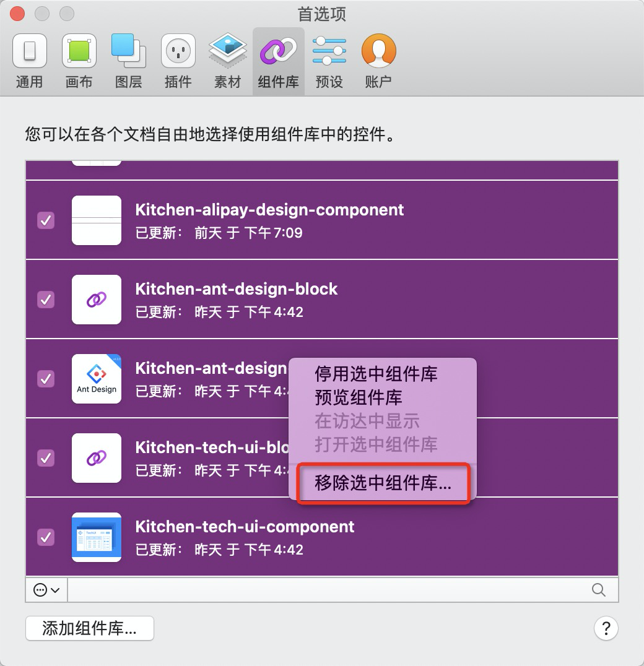Viewport: 644px width, 666px height.
Task: Uncheck the Kitchen-alipay-design-component library
Action: [46, 220]
